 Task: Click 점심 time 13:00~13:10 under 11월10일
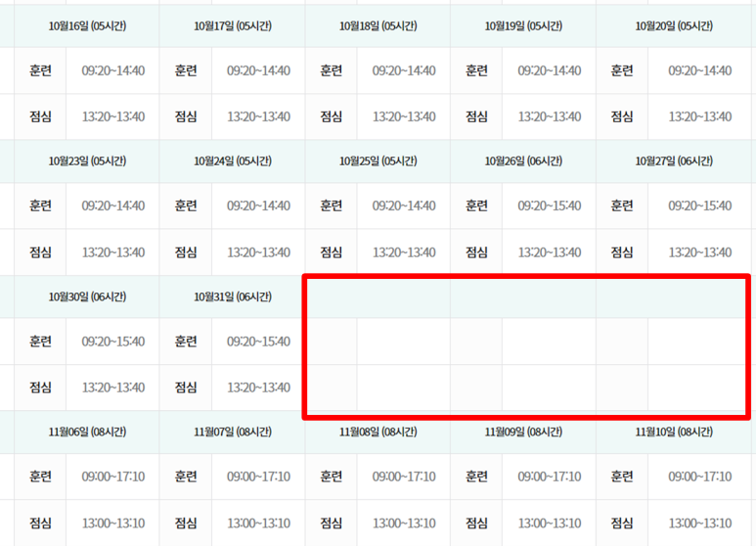click(x=700, y=523)
